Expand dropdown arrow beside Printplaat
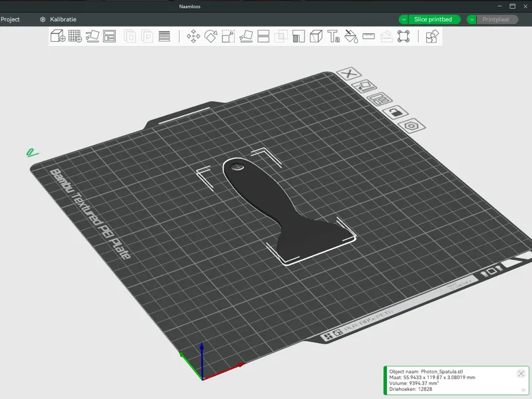The image size is (532, 399). (x=471, y=19)
